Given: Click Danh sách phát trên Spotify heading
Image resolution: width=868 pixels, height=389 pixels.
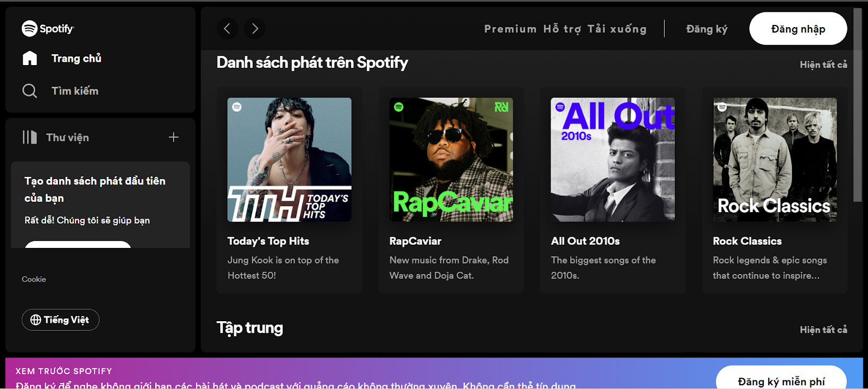Looking at the screenshot, I should (312, 63).
